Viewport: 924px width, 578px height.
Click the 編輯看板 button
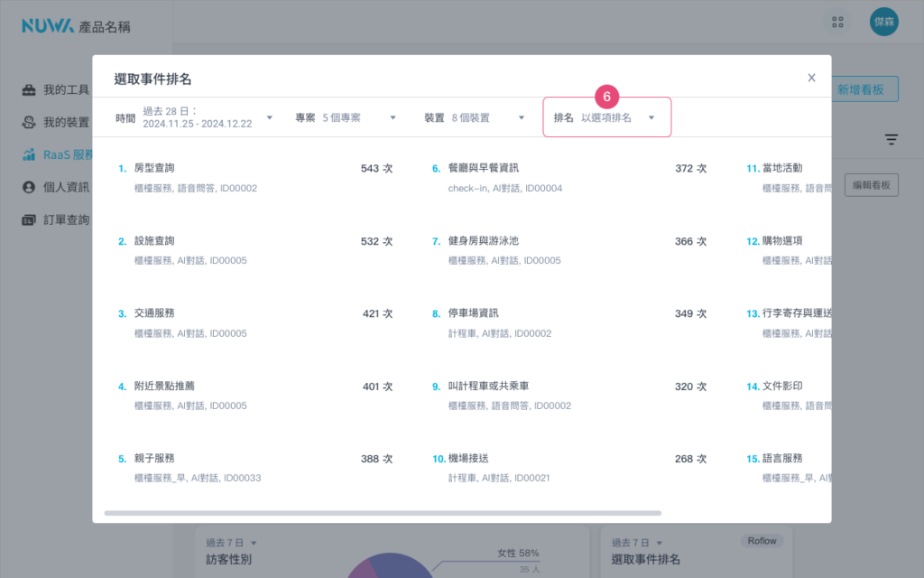point(872,185)
